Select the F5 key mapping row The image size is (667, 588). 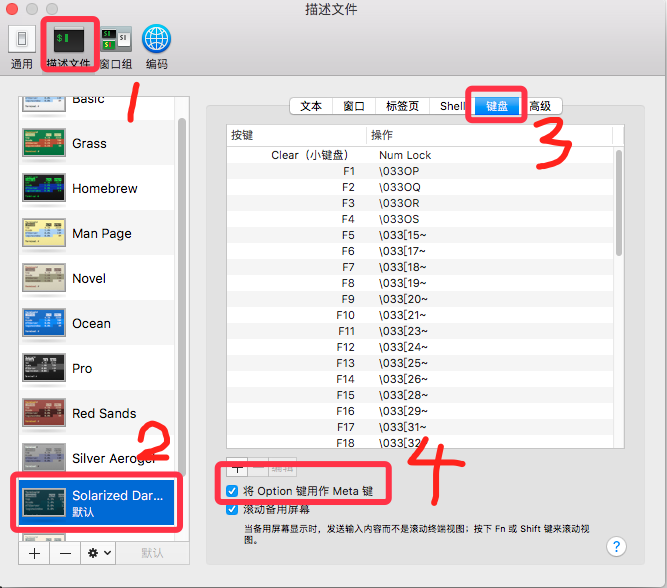coord(420,235)
